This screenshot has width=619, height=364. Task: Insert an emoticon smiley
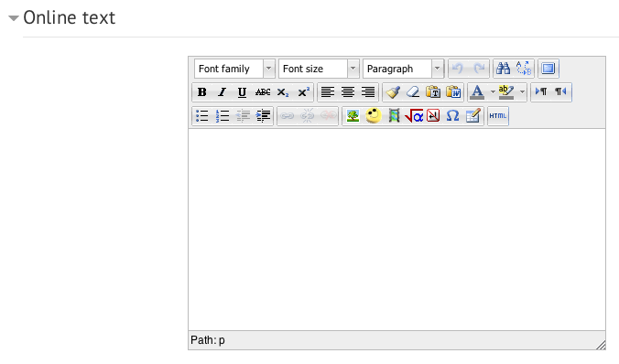373,116
